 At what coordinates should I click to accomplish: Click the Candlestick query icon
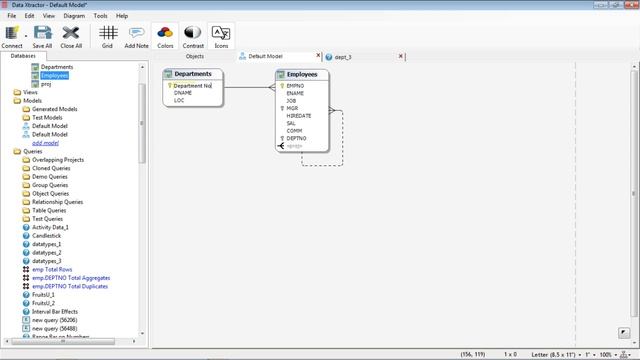[26, 236]
